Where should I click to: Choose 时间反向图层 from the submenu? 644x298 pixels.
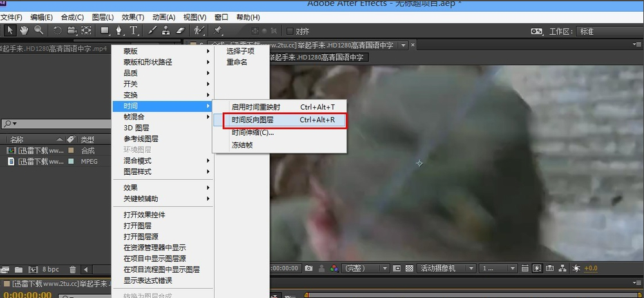coord(279,120)
